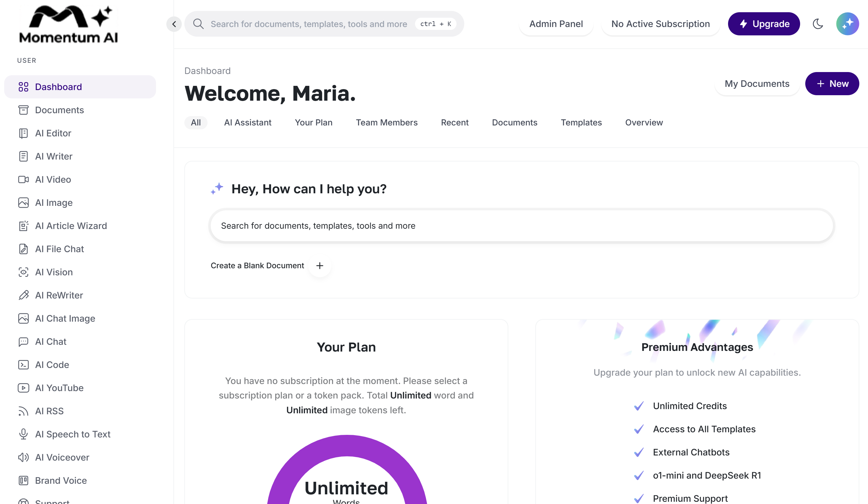The width and height of the screenshot is (868, 504).
Task: Select the AI YouTube play icon
Action: [x=23, y=388]
